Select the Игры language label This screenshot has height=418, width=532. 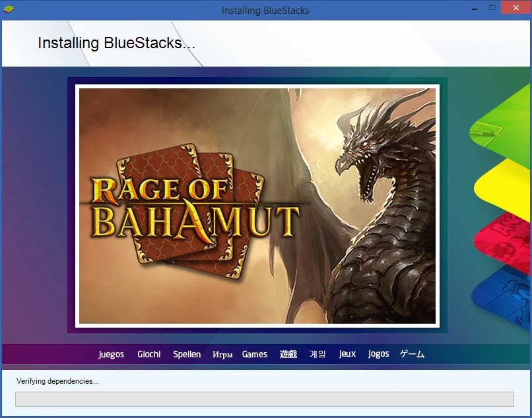pos(222,355)
